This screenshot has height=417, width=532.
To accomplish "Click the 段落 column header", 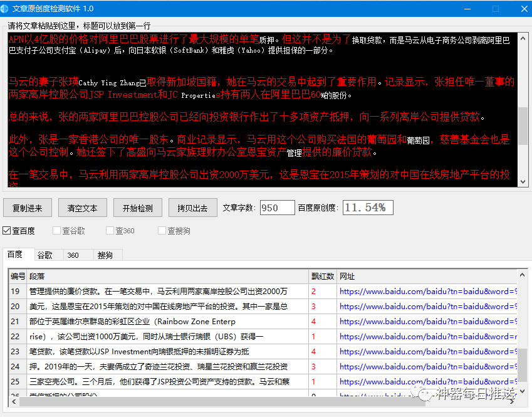I will coord(168,277).
